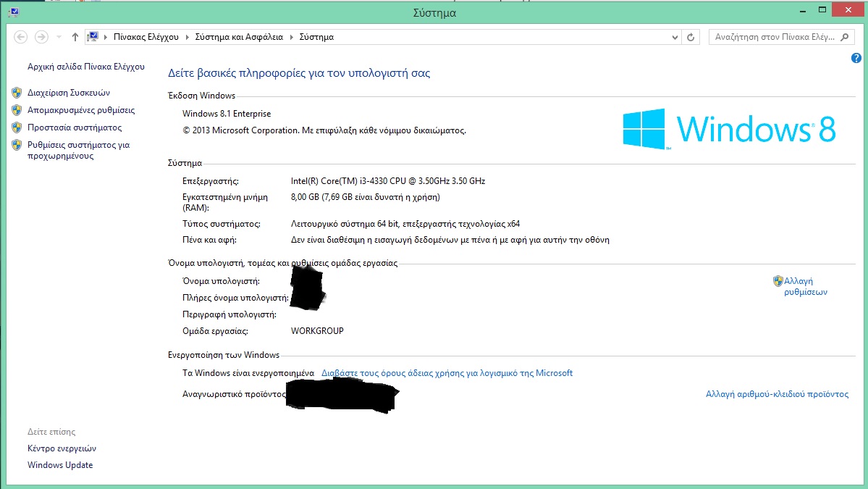Open Σύστημα και Ασφάλεια breadcrumb
The width and height of the screenshot is (868, 489).
click(x=239, y=37)
